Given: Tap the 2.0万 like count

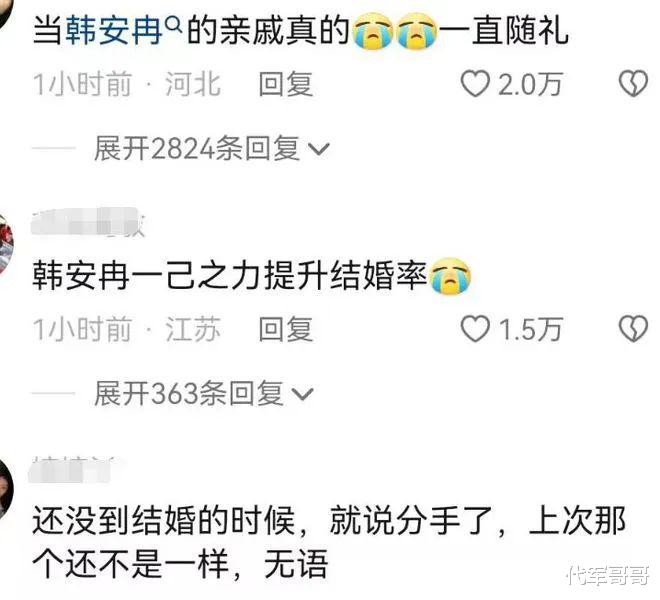Looking at the screenshot, I should [x=530, y=84].
